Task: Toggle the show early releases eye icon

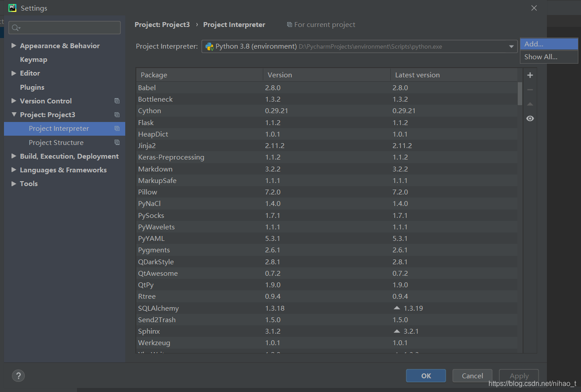Action: pyautogui.click(x=530, y=118)
